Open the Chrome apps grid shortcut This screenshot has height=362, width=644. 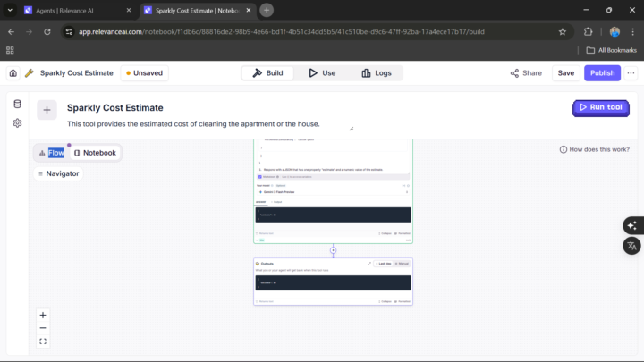point(10,50)
